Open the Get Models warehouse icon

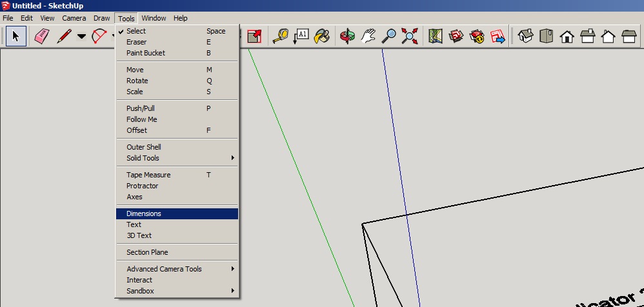[x=456, y=36]
